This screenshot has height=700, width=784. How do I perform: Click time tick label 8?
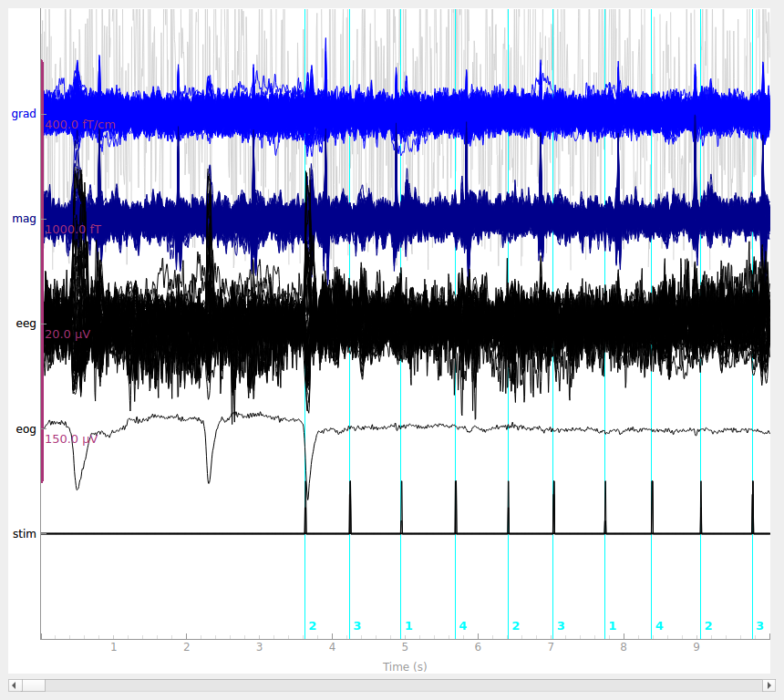(624, 647)
